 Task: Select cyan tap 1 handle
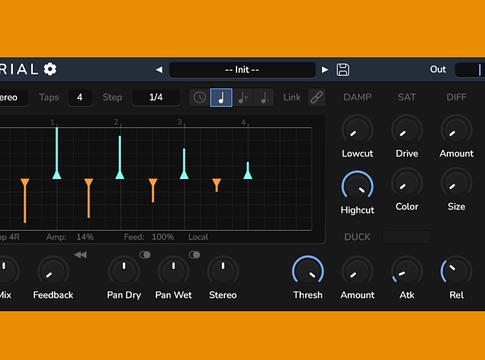pyautogui.click(x=57, y=174)
